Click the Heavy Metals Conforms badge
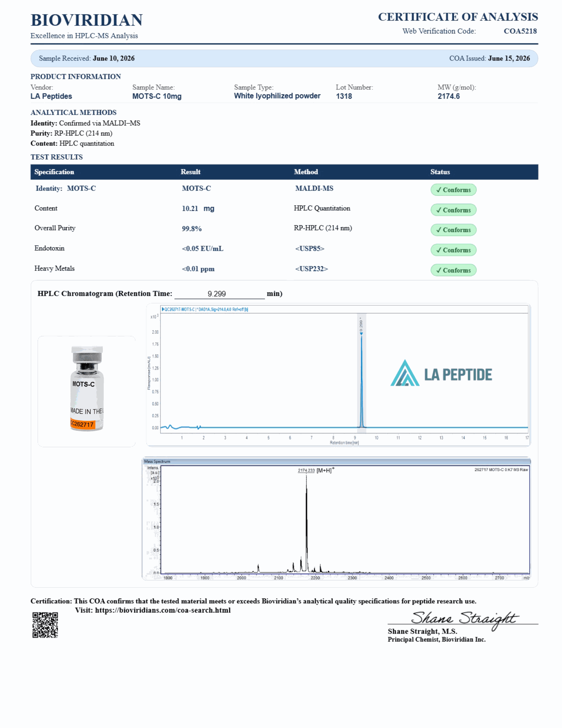562x728 pixels. [x=453, y=270]
